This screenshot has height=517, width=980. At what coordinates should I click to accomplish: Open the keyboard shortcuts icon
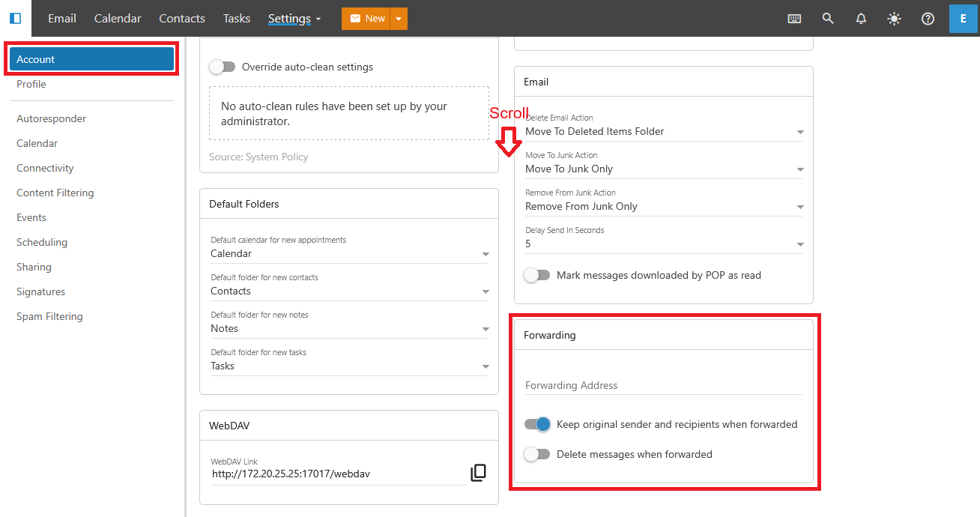[794, 19]
